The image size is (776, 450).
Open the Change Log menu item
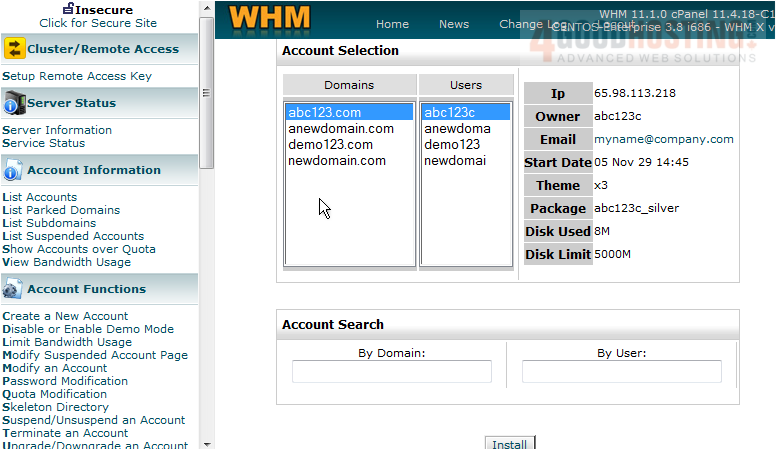click(532, 24)
